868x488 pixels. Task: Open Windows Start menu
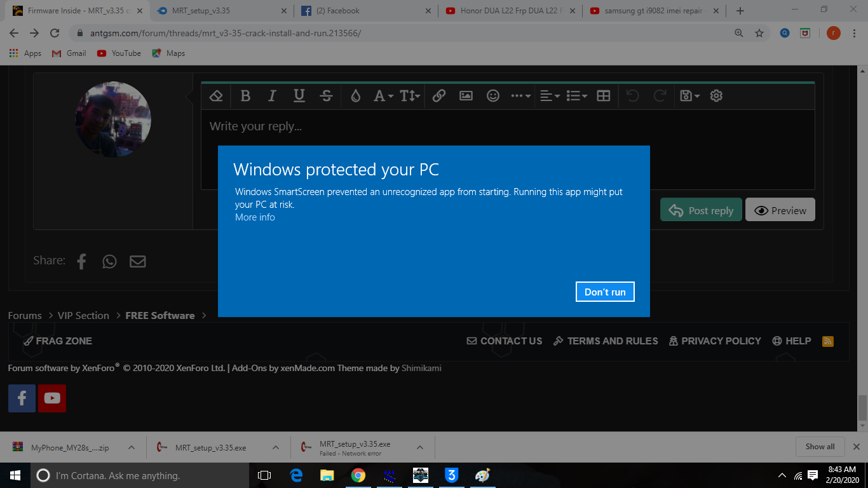click(x=15, y=475)
